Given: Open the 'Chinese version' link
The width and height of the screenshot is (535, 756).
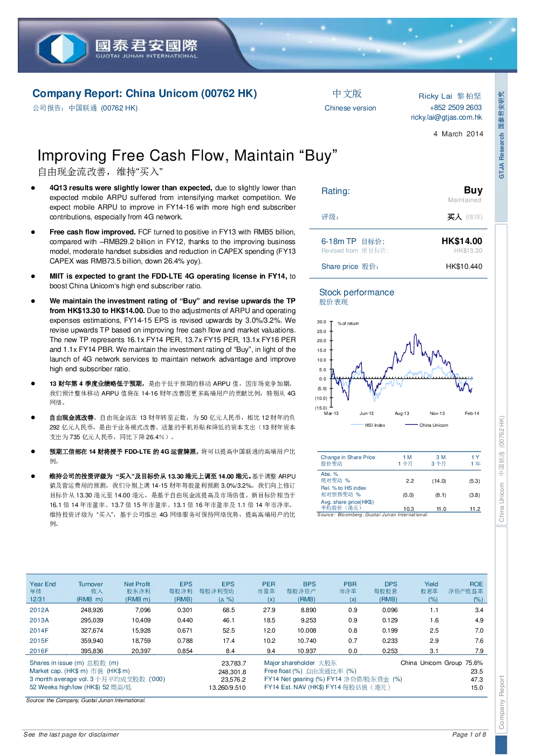Looking at the screenshot, I should pyautogui.click(x=350, y=108).
